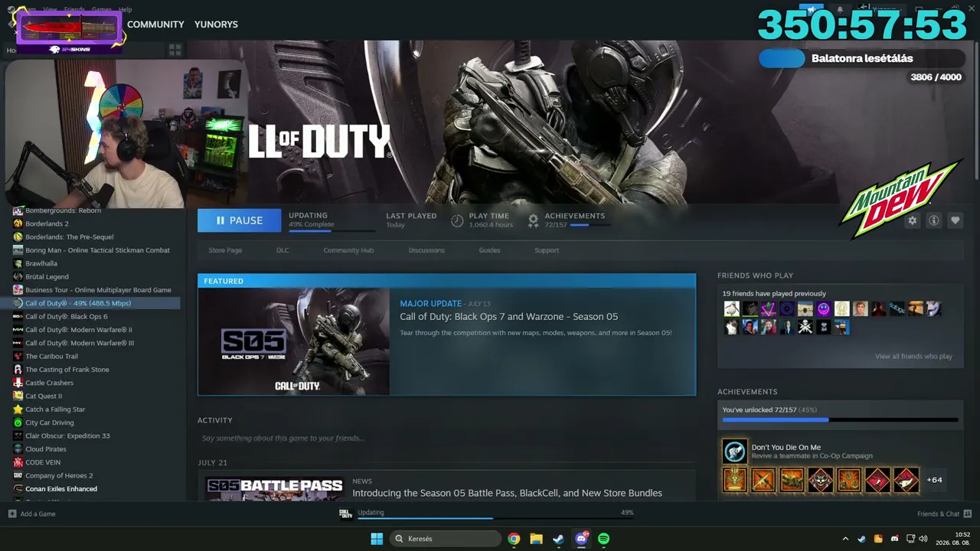The height and width of the screenshot is (551, 980).
Task: Open the purple smiley friend avatar
Action: pos(823,308)
